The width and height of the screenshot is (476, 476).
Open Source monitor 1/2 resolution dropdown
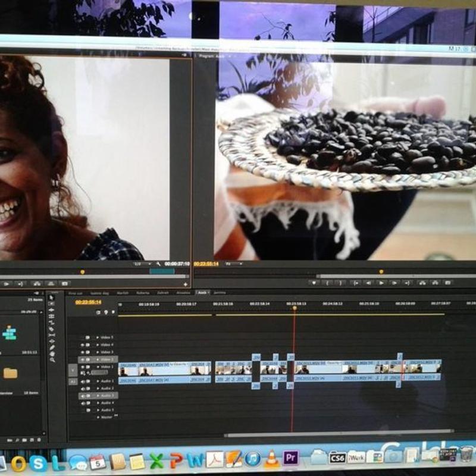142,264
